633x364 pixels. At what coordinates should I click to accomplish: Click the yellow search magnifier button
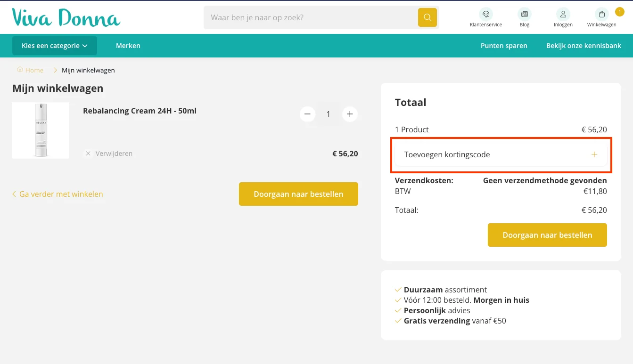[x=427, y=17]
